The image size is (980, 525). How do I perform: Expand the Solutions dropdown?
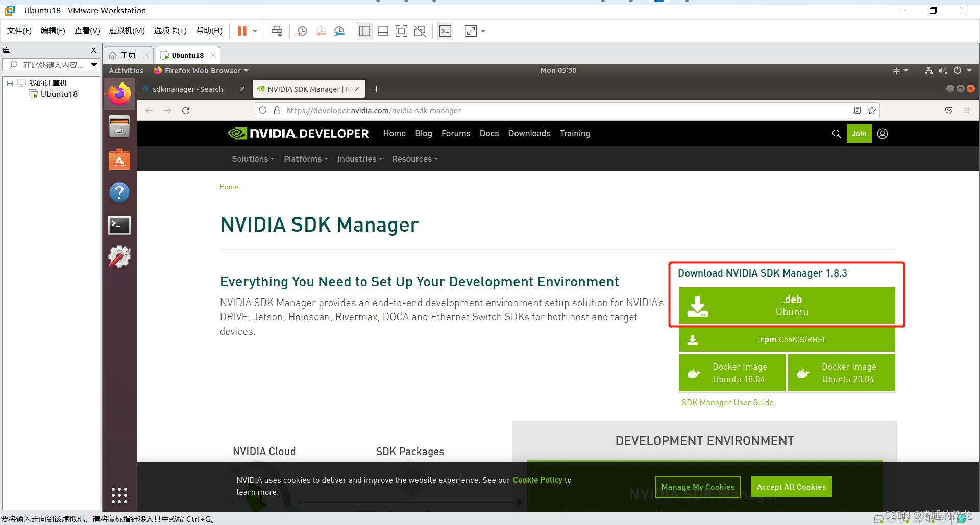(x=253, y=159)
